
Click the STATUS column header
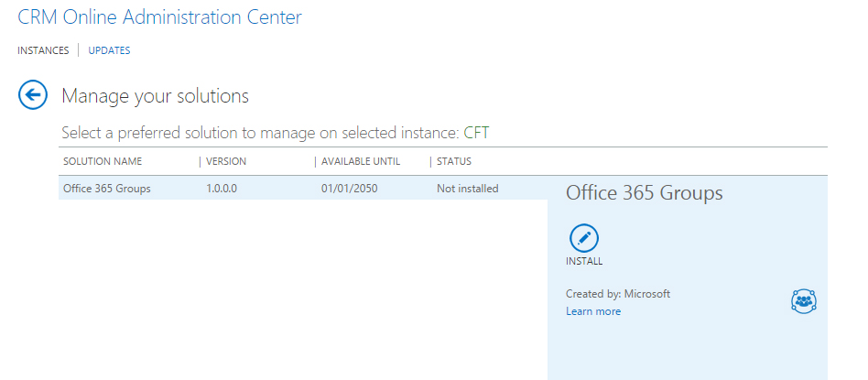tap(454, 162)
